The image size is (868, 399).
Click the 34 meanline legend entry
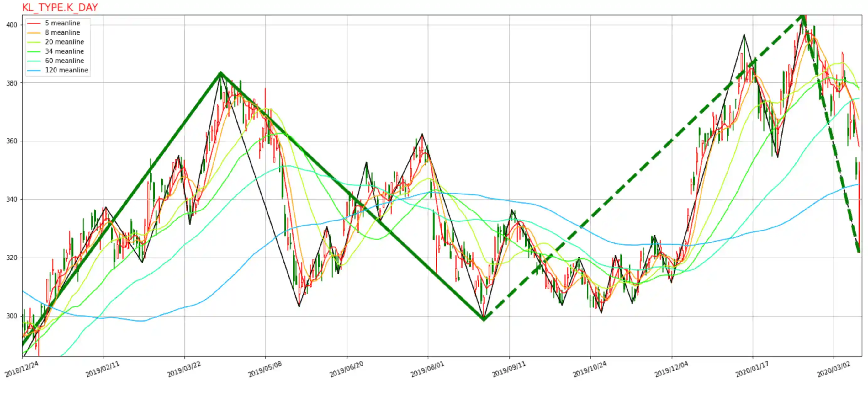click(x=64, y=51)
